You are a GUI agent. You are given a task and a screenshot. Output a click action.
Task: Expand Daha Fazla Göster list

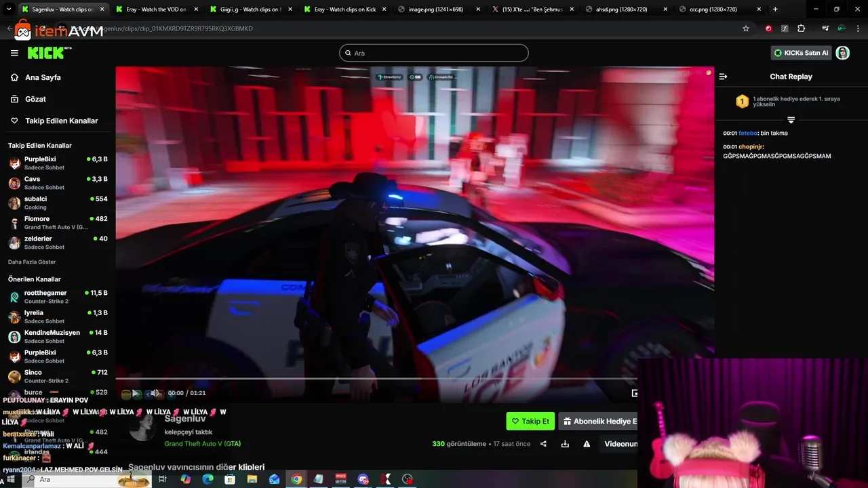(x=32, y=262)
